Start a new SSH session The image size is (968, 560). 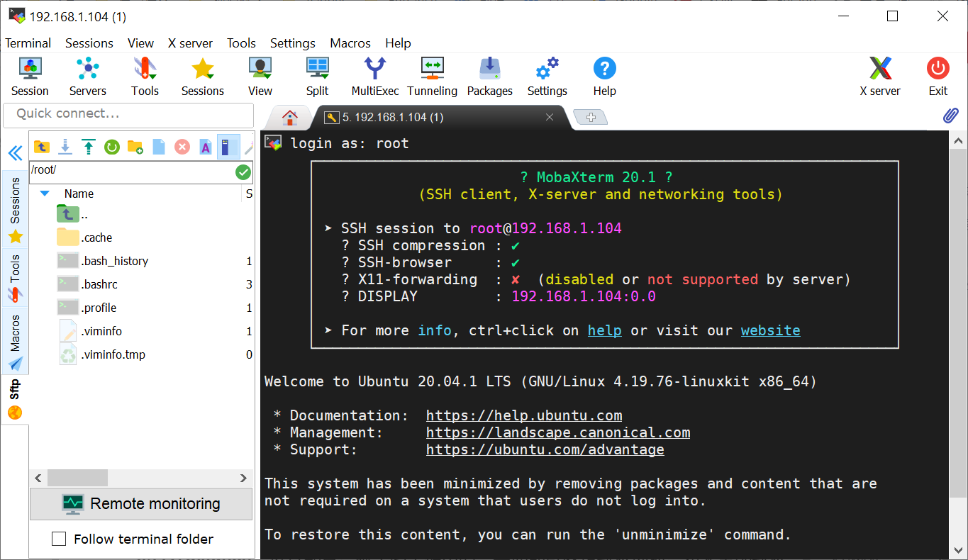29,76
